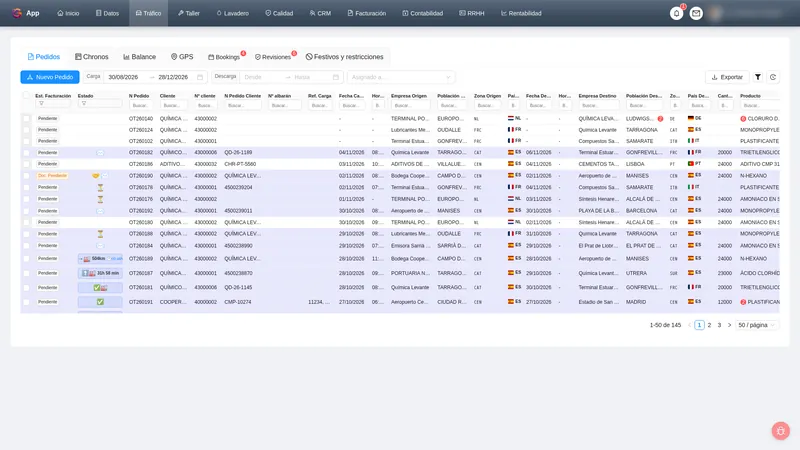Click the Estado column filter icon

click(x=84, y=104)
